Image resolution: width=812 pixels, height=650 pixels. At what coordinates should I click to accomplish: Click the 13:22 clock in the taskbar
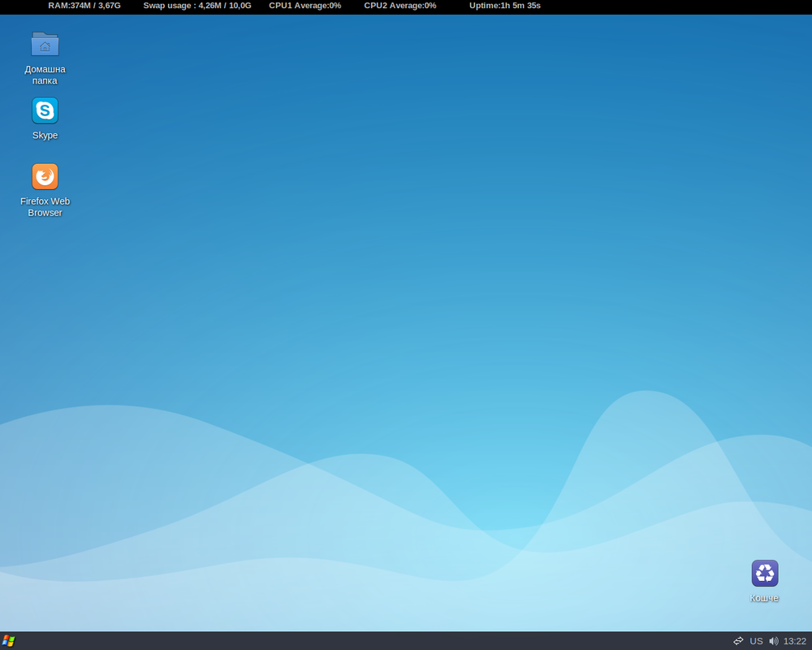tap(795, 641)
